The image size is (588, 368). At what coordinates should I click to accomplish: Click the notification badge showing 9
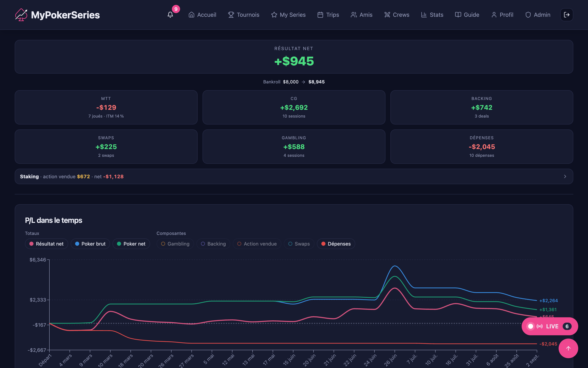point(176,9)
